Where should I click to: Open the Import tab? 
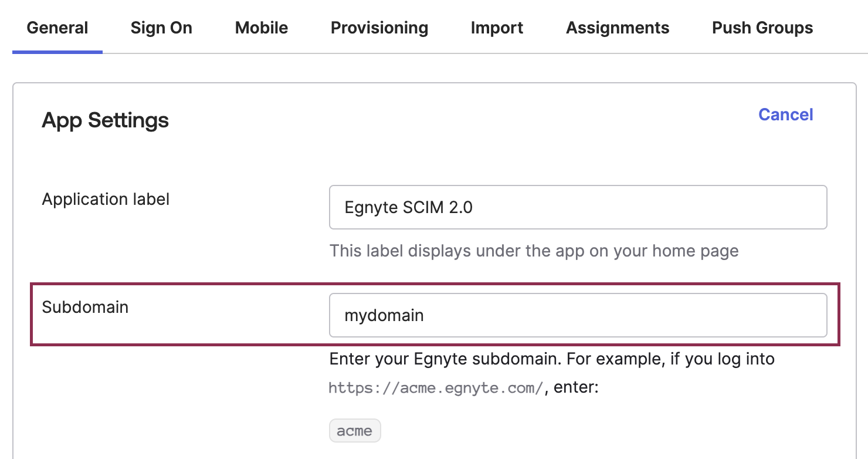(496, 28)
